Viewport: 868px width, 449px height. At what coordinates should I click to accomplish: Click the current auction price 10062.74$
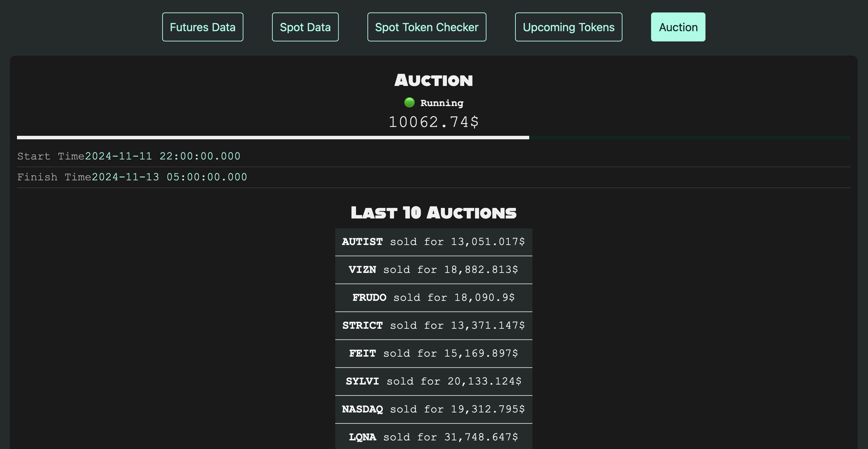tap(434, 121)
